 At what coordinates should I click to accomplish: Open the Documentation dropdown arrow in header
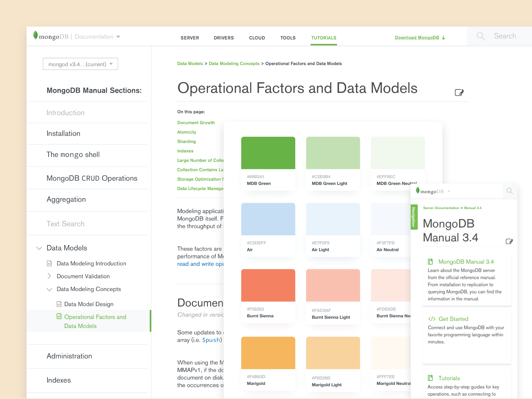(118, 37)
